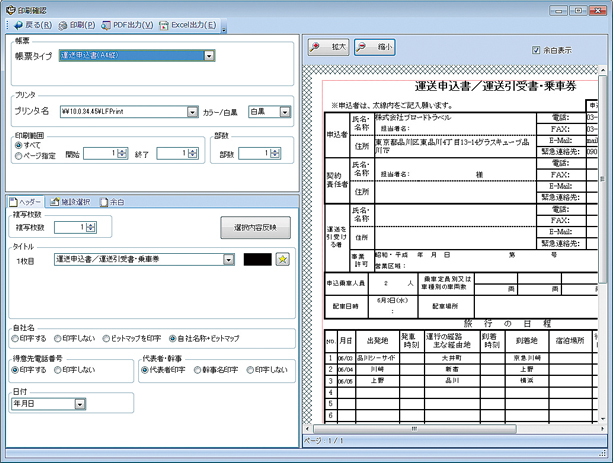Toggle the 余白表示 checkbox
This screenshot has width=613, height=463.
coord(537,49)
